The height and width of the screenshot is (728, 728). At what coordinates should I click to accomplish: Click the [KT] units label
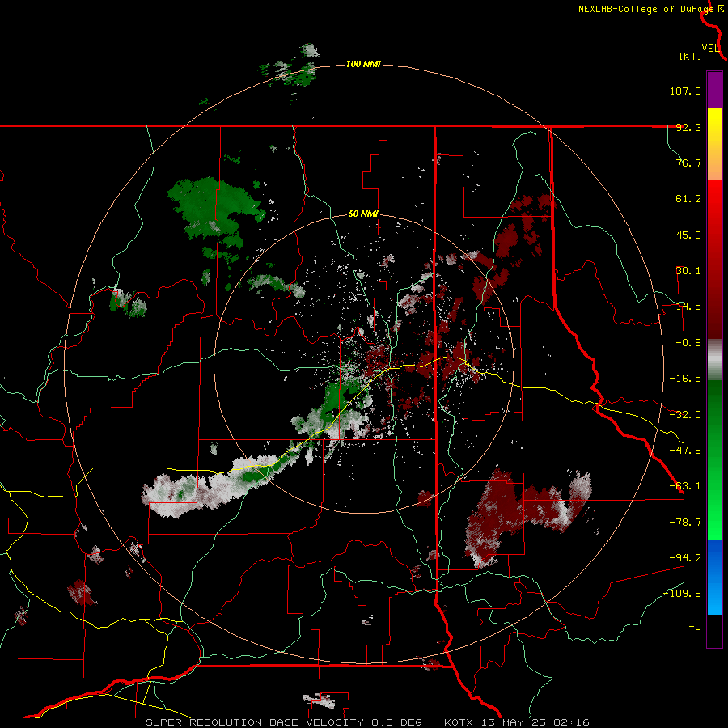pyautogui.click(x=691, y=56)
